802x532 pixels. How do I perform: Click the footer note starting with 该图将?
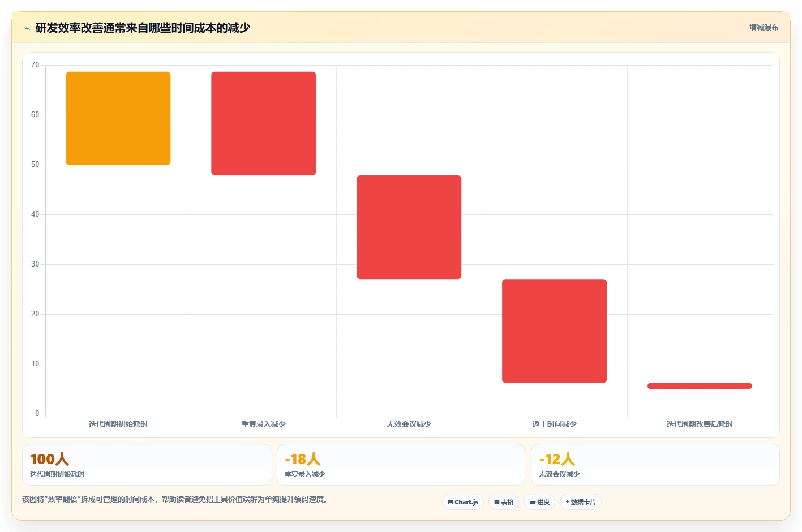pos(175,499)
